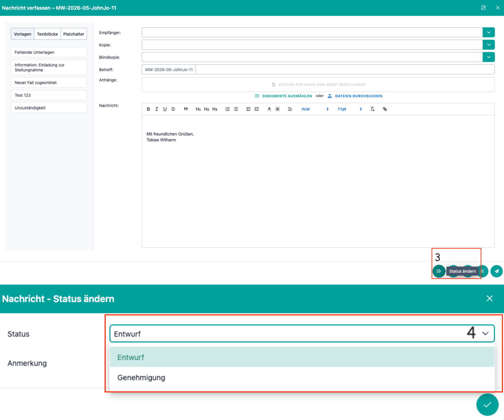
Task: Switch to the Platzhalter tab
Action: [x=74, y=34]
